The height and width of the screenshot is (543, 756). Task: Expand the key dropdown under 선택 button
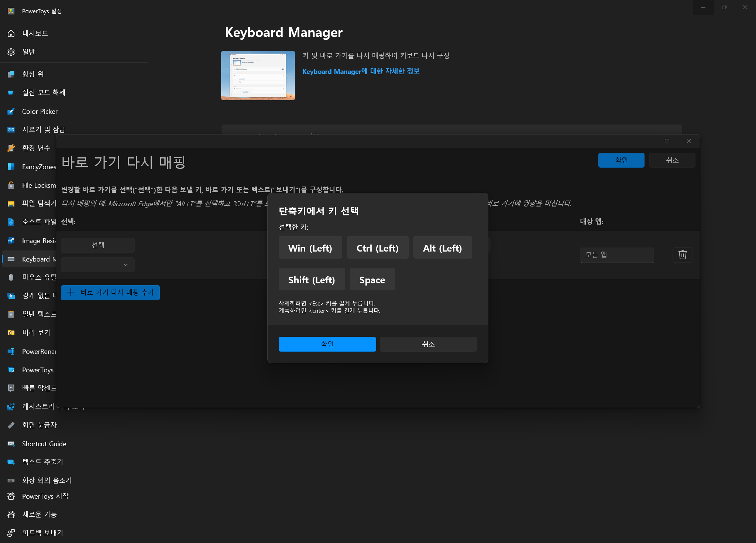click(x=98, y=265)
